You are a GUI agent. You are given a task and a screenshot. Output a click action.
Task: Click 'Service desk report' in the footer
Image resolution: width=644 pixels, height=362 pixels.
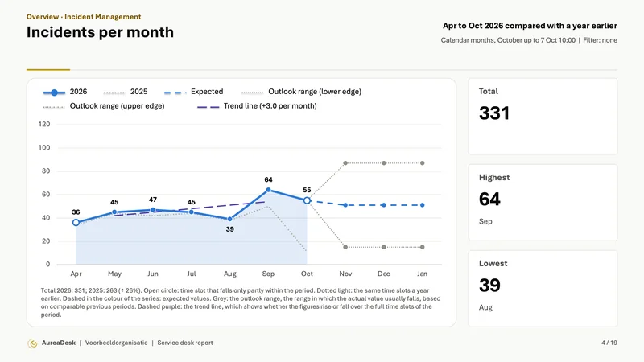(185, 343)
